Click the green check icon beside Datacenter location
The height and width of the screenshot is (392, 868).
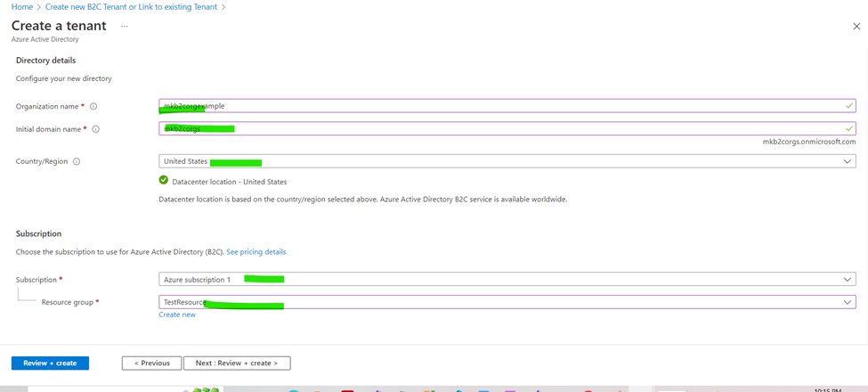click(x=163, y=181)
